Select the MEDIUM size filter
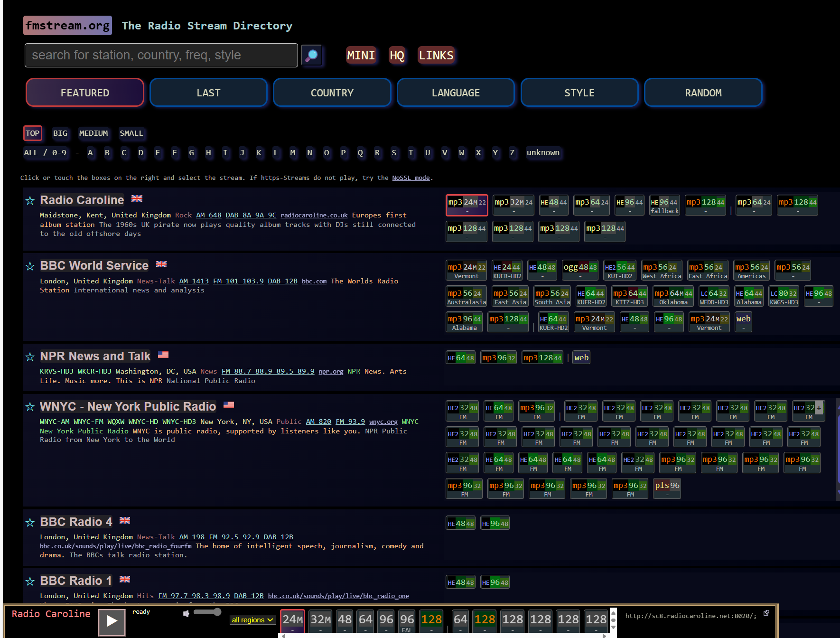 pyautogui.click(x=93, y=133)
